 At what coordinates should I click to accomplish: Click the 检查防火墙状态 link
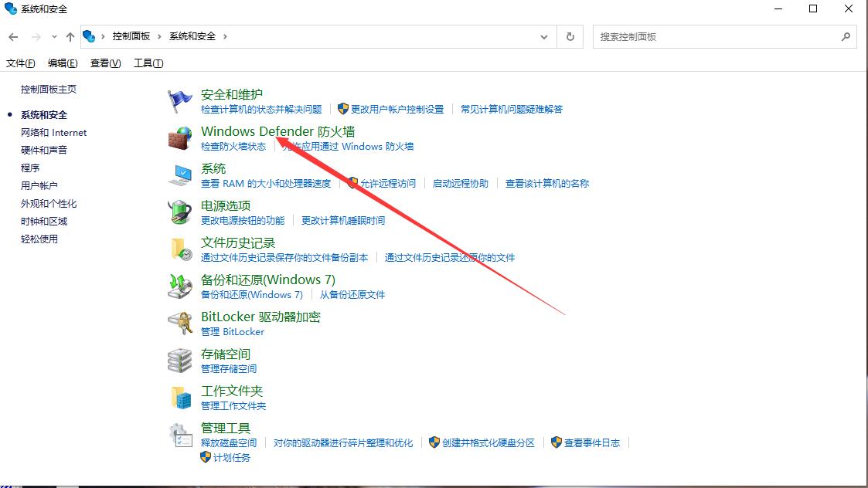click(x=233, y=147)
